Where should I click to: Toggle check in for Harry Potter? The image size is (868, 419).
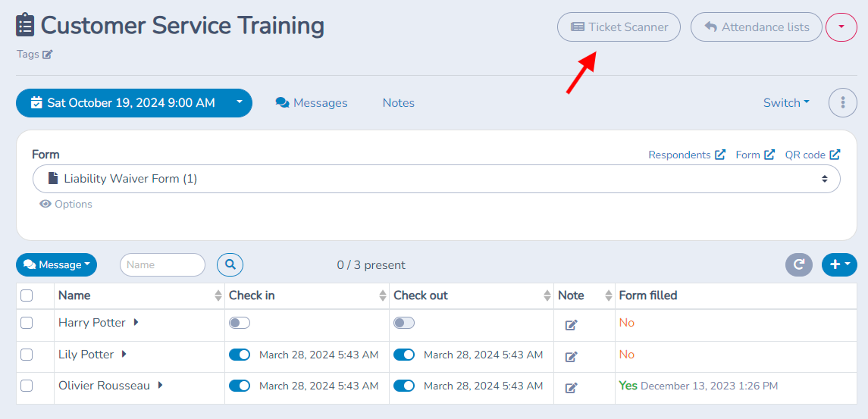click(x=240, y=324)
